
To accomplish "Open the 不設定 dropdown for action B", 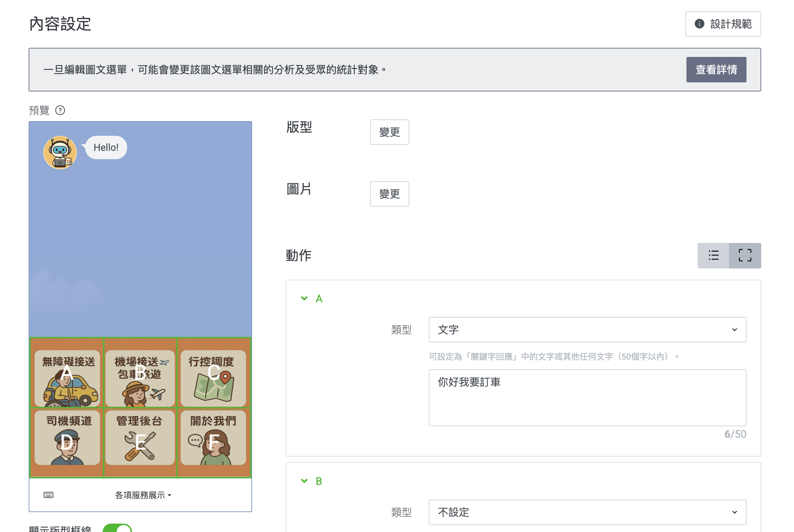I will point(587,512).
